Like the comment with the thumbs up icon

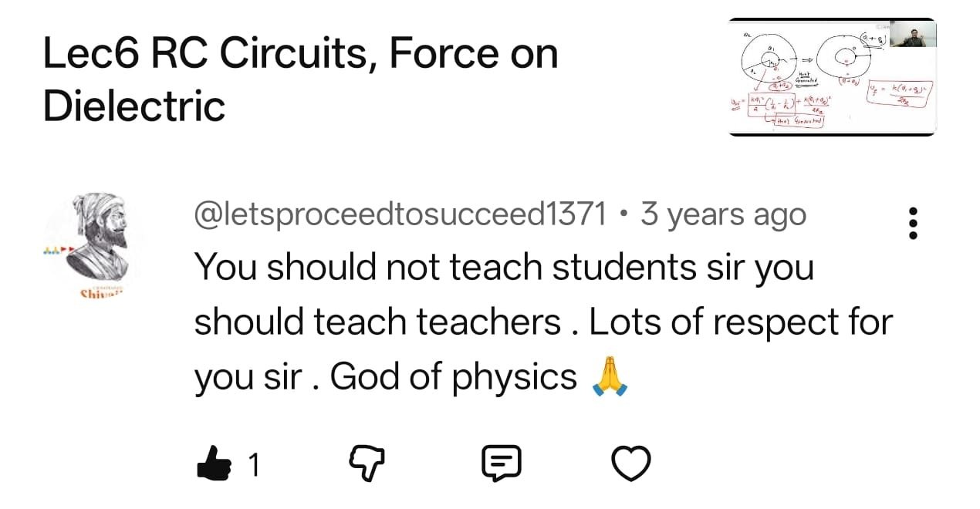(x=215, y=463)
